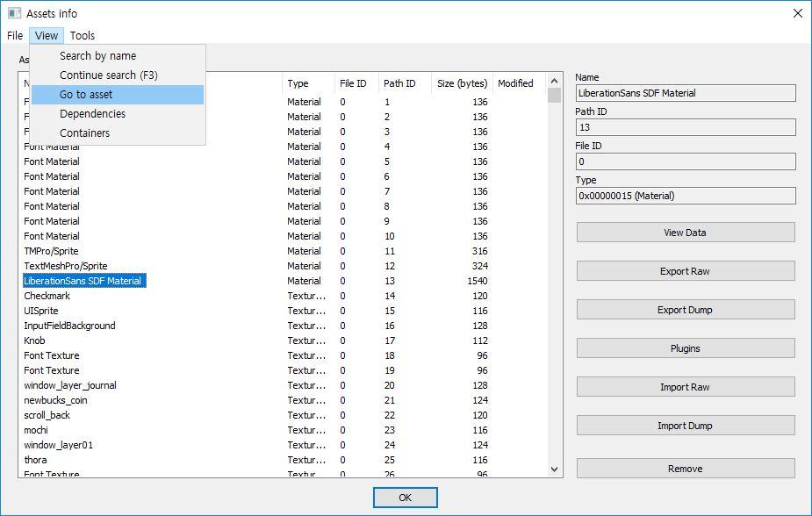This screenshot has width=812, height=516.
Task: Select "Dependencies" menu entry
Action: [92, 113]
